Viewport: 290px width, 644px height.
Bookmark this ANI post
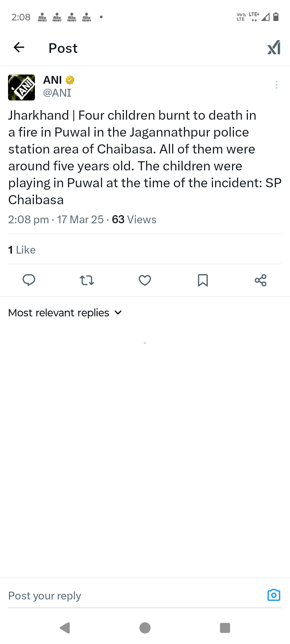(203, 280)
